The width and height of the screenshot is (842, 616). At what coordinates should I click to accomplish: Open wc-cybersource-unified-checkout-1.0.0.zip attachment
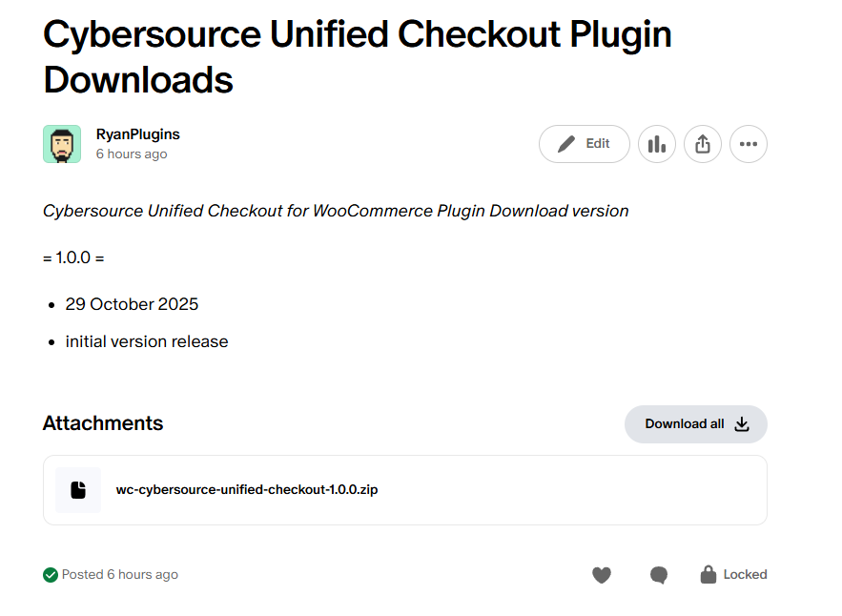pos(247,490)
